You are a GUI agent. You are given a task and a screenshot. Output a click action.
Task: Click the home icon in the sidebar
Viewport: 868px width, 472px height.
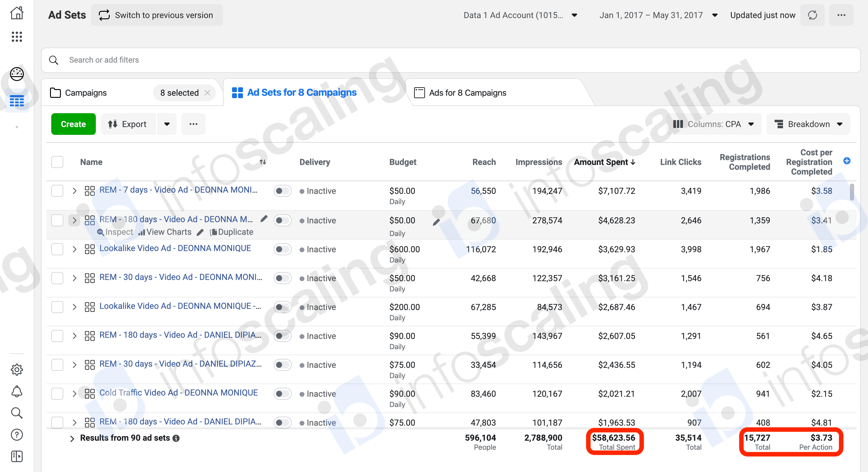pyautogui.click(x=17, y=13)
